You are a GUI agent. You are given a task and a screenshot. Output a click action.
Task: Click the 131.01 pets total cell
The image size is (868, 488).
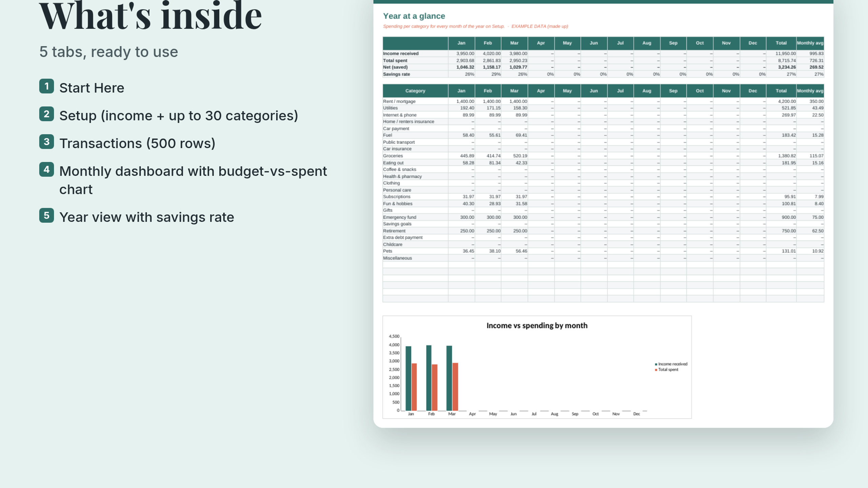(x=781, y=251)
